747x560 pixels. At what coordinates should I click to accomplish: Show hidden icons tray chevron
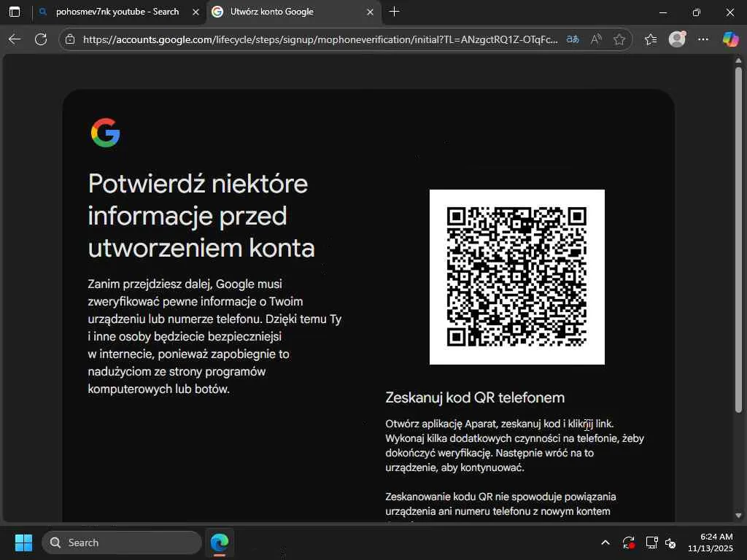pyautogui.click(x=605, y=542)
